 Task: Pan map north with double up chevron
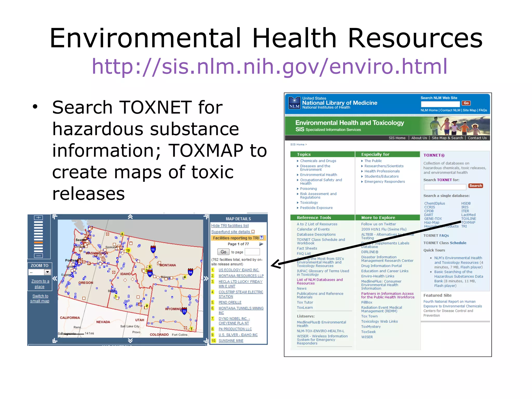pos(130,217)
